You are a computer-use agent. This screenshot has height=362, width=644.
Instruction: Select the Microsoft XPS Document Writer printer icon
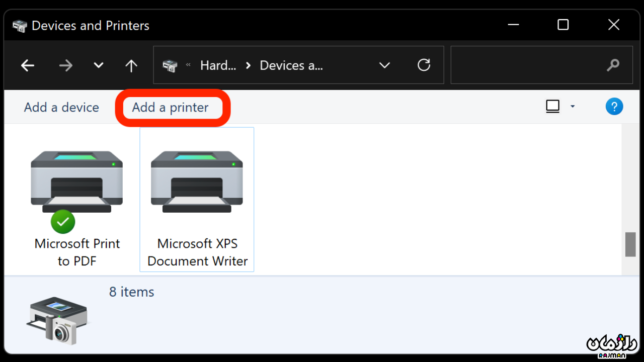pyautogui.click(x=197, y=182)
